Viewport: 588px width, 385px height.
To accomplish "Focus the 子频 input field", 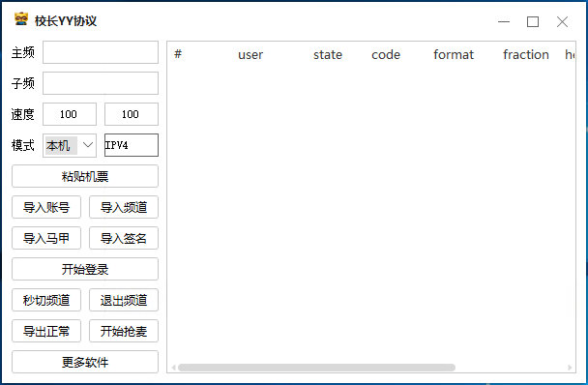I will (x=101, y=83).
